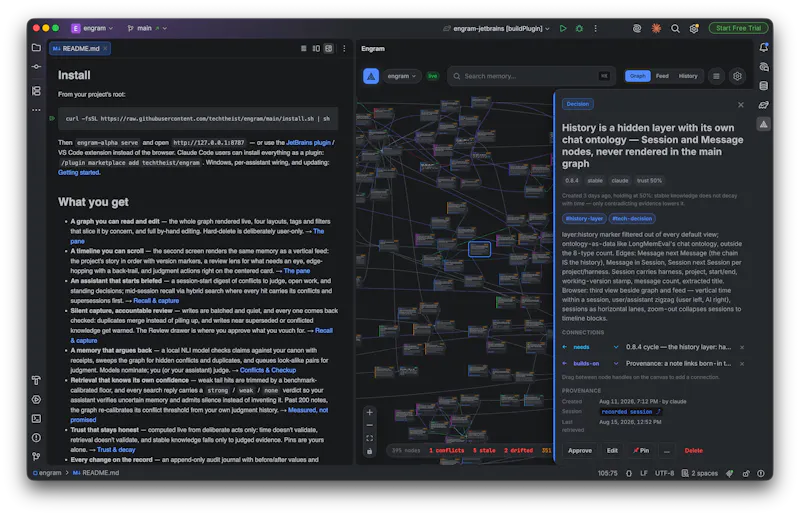This screenshot has width=800, height=516.
Task: Delete the decision note
Action: click(693, 451)
